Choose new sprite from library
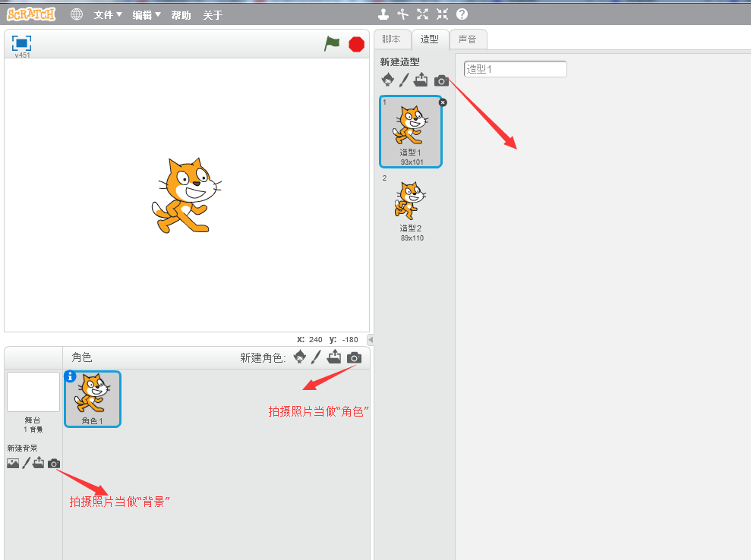The height and width of the screenshot is (560, 751). click(300, 357)
